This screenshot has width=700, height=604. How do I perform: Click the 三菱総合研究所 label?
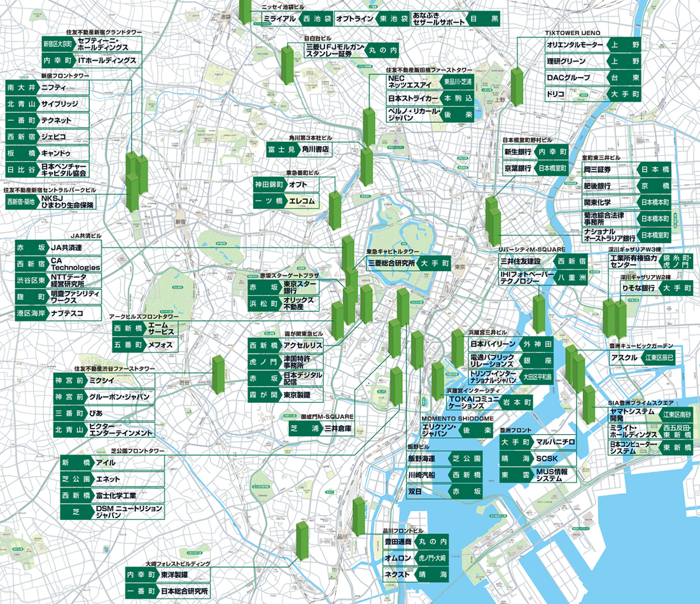point(391,263)
